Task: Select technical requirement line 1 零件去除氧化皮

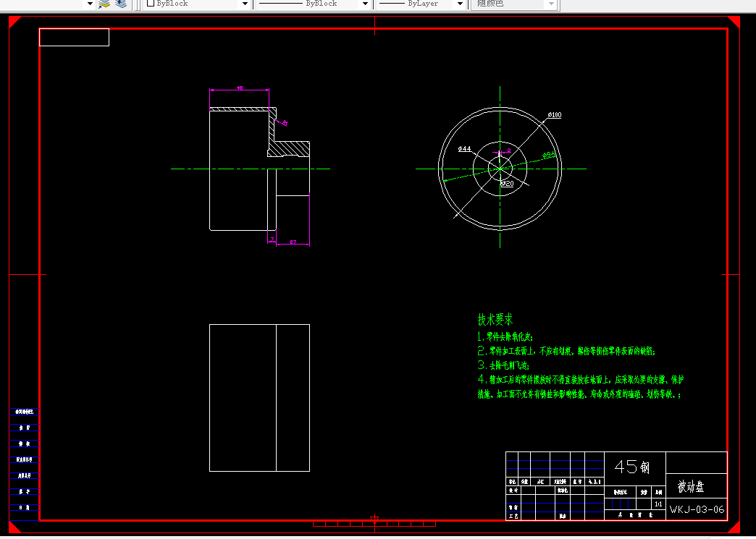Action: [x=505, y=336]
